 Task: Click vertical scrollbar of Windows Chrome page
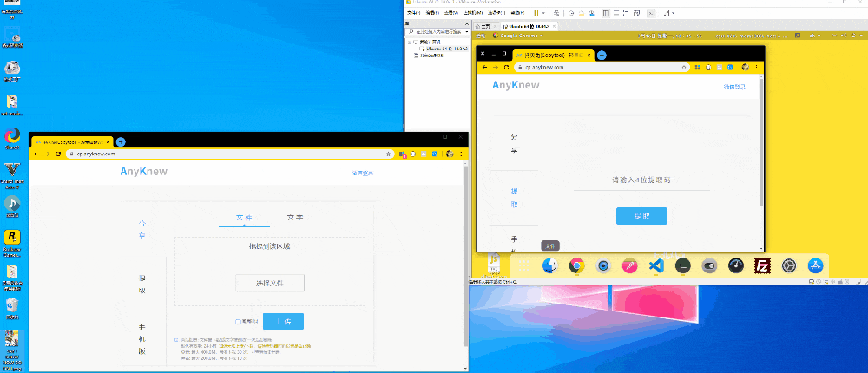pyautogui.click(x=465, y=255)
